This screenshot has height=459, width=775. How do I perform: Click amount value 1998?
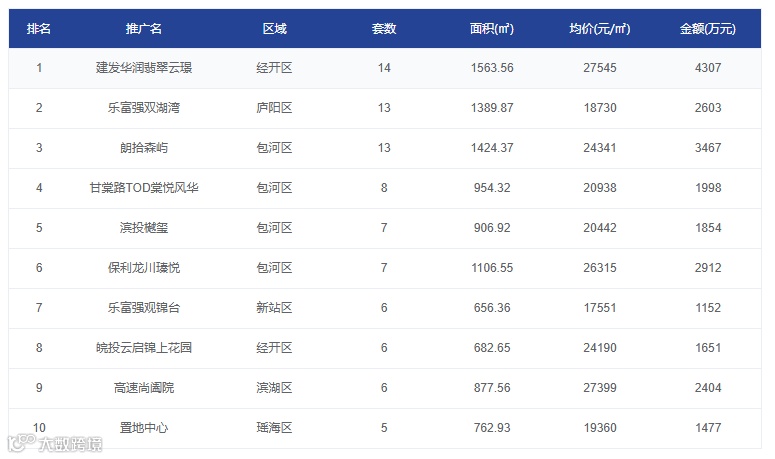point(708,188)
